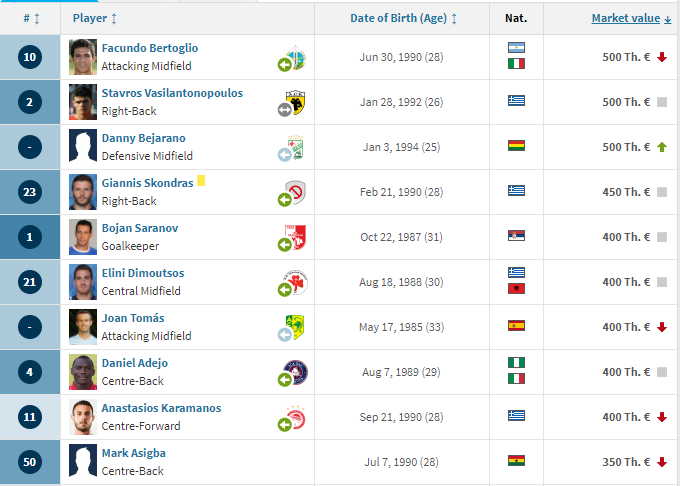
Task: Click the yellow card icon next to Giannis Skondras
Action: (x=201, y=180)
